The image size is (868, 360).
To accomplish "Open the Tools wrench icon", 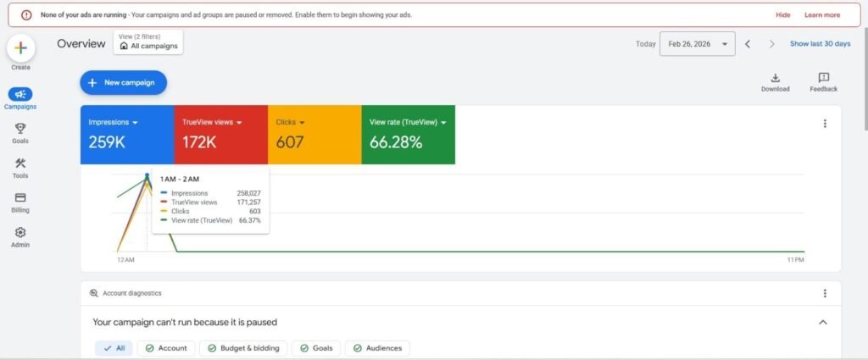I will 21,163.
